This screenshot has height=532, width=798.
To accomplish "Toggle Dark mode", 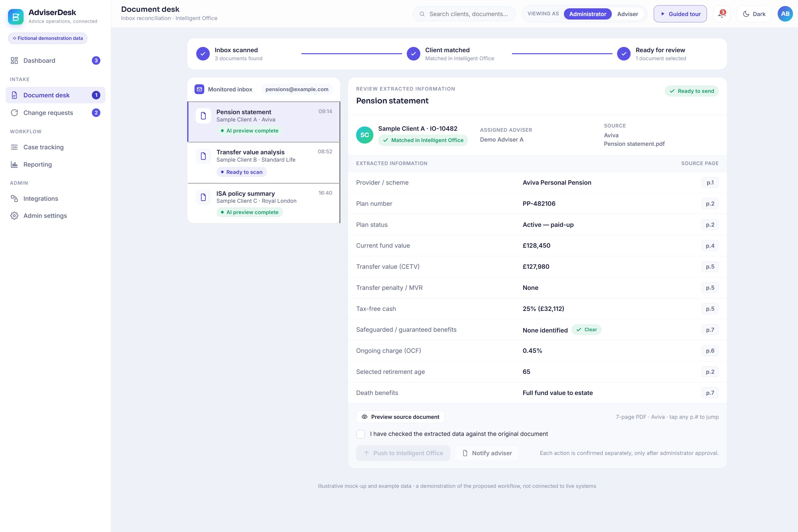I will pos(754,14).
